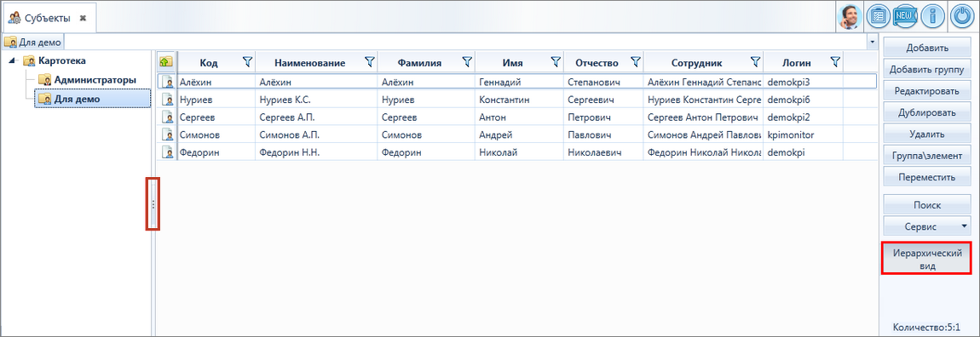Click the Количество:5:1 status text
This screenshot has height=337, width=980.
pyautogui.click(x=927, y=327)
